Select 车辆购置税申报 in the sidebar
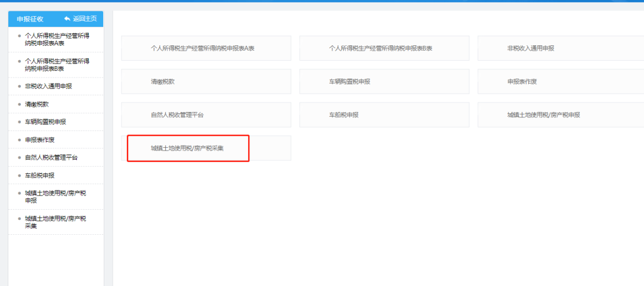The width and height of the screenshot is (644, 286). pos(56,122)
